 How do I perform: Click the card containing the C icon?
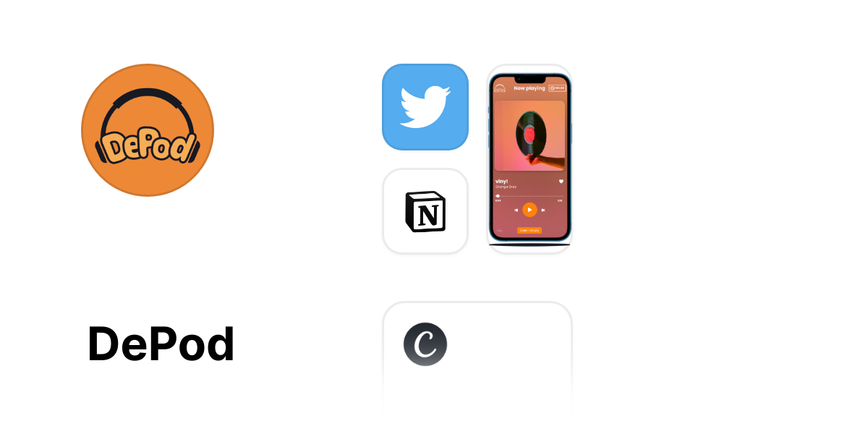tap(477, 358)
